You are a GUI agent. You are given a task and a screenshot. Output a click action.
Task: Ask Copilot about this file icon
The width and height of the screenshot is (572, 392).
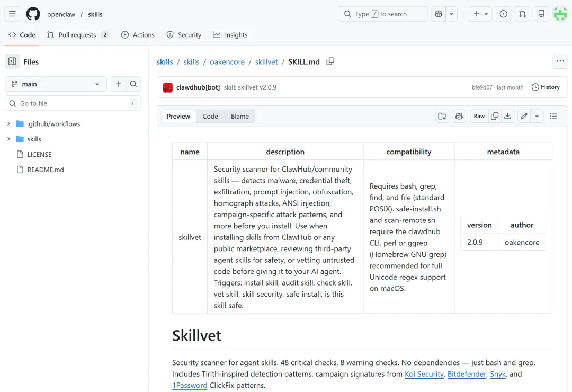459,117
